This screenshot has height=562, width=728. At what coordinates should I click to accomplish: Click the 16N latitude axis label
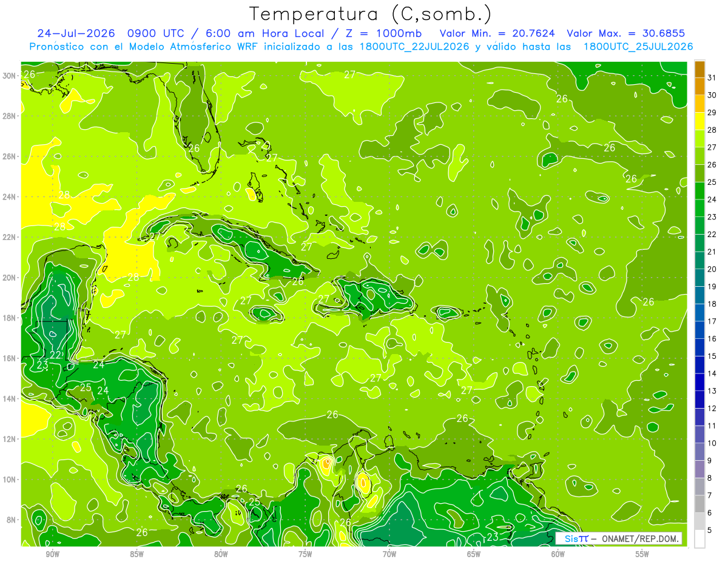(9, 358)
